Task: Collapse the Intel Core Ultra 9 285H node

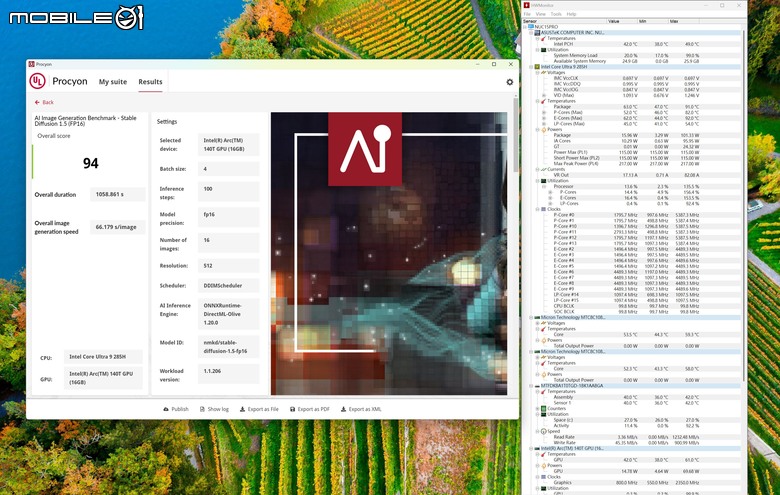Action: coord(531,67)
